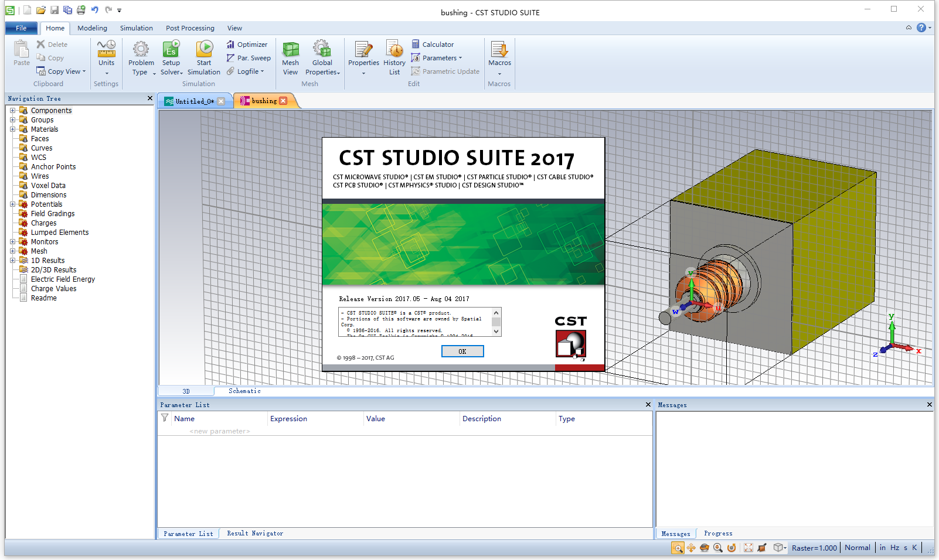This screenshot has height=560, width=939.
Task: Expand the Mesh tree node
Action: 12,251
